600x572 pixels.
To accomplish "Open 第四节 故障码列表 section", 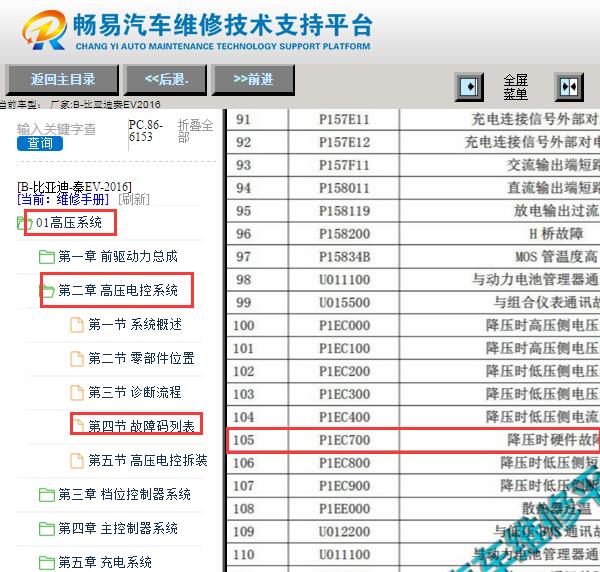I will 141,425.
